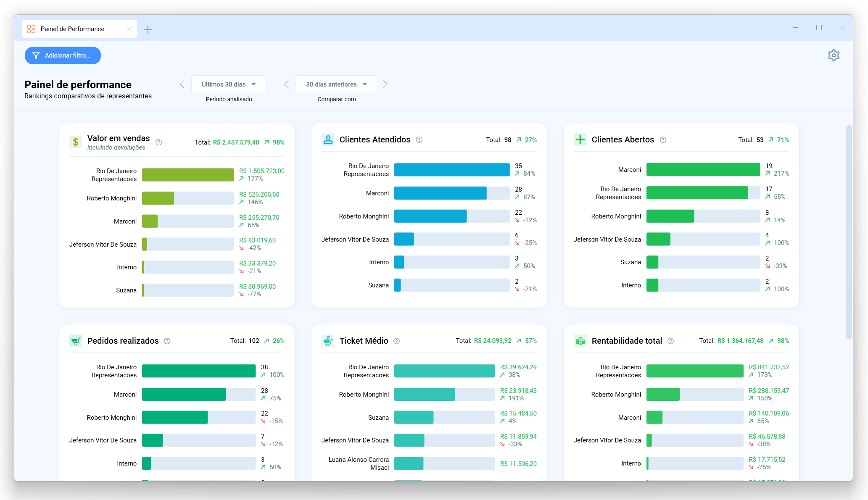Maximize the application window
868x500 pixels.
click(x=819, y=28)
